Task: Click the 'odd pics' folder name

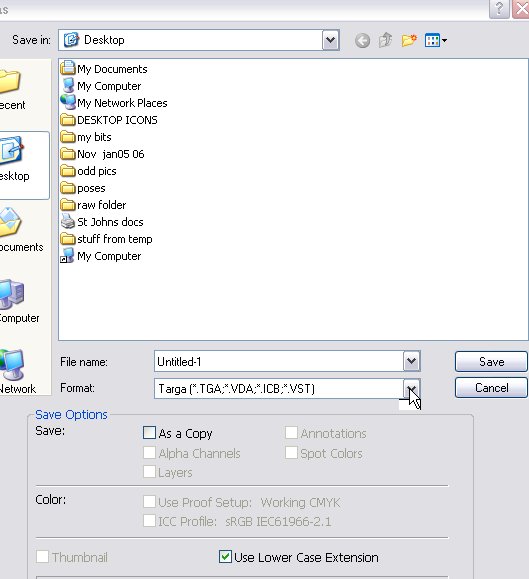Action: [x=97, y=171]
